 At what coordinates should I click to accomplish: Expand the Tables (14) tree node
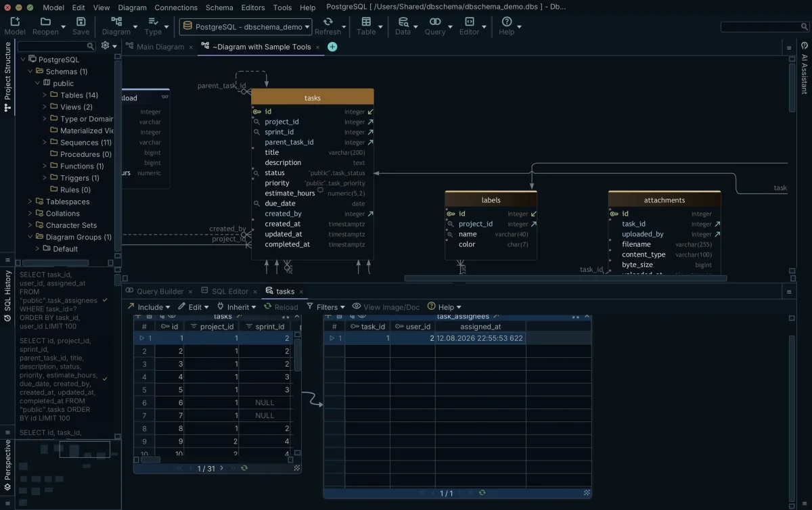pos(45,95)
